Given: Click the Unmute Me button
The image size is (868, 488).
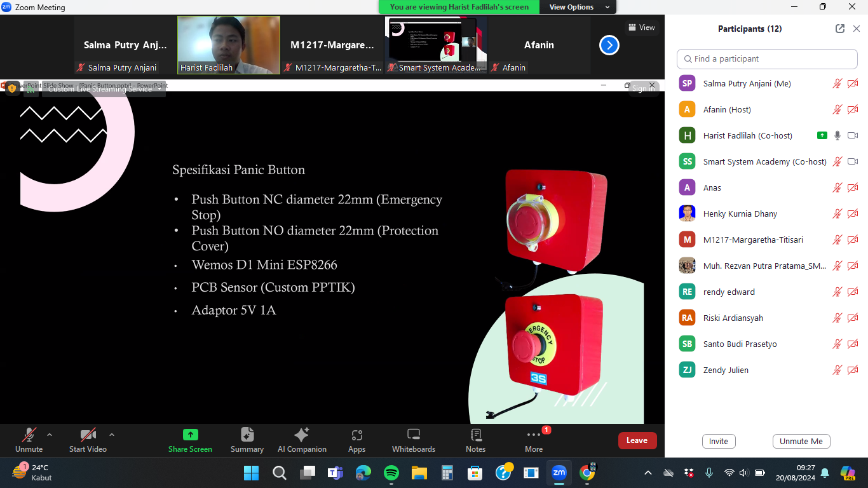Looking at the screenshot, I should click(801, 442).
